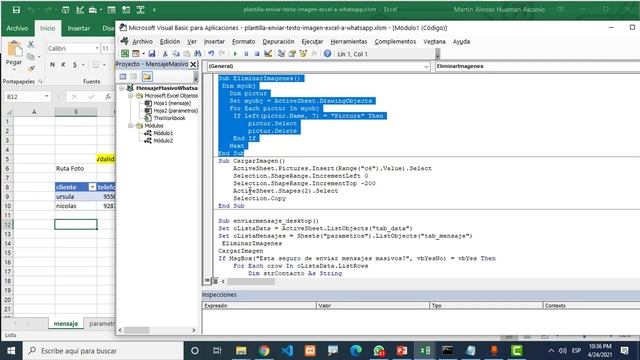Toggle Design Mode icon in VBA toolbar
Image resolution: width=640 pixels, height=360 pixels.
coord(268,53)
